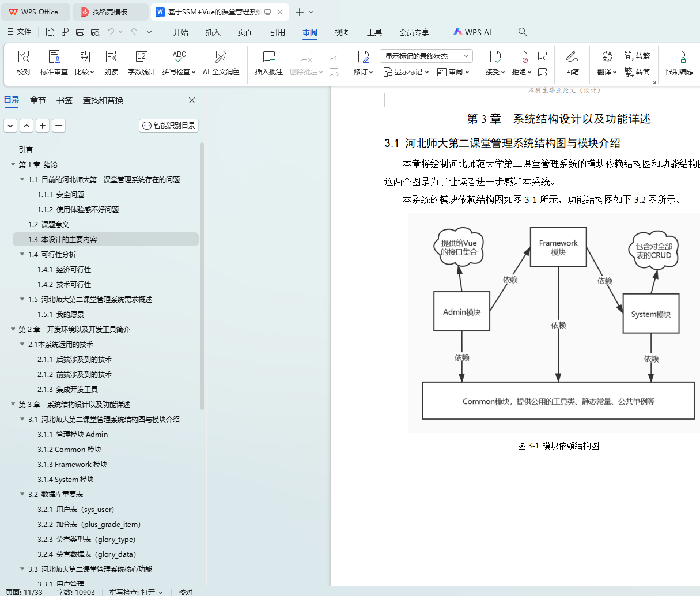
Task: Toggle 拼写检查: 打开 in status bar
Action: point(136,592)
